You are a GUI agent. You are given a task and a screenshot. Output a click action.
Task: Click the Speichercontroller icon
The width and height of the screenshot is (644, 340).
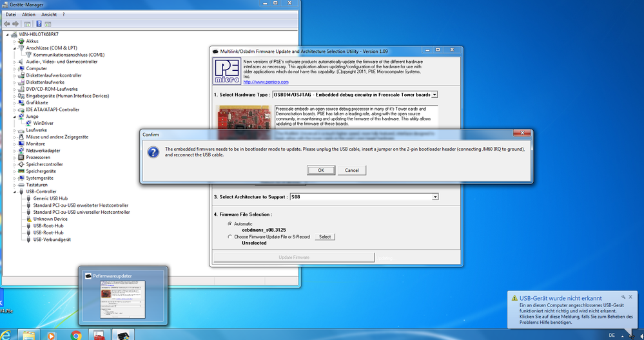click(x=21, y=164)
